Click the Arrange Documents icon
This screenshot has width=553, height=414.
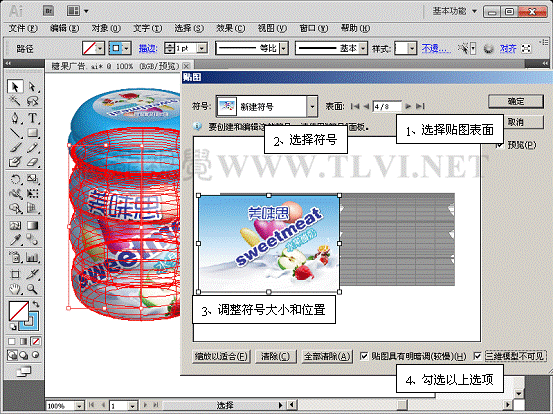[73, 11]
